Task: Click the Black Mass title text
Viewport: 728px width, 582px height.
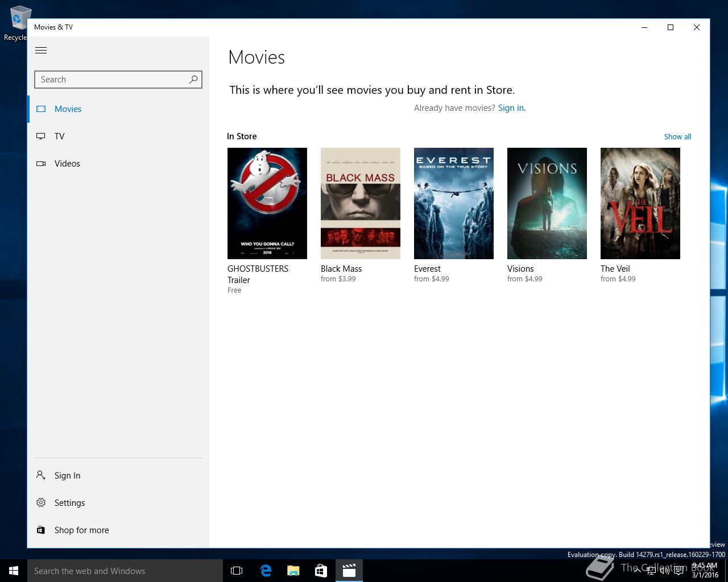Action: [341, 269]
